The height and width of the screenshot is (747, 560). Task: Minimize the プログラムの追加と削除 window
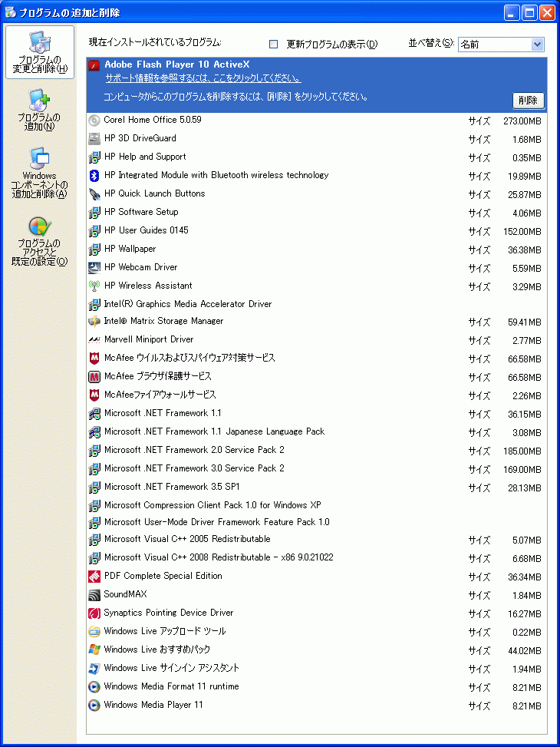point(512,13)
